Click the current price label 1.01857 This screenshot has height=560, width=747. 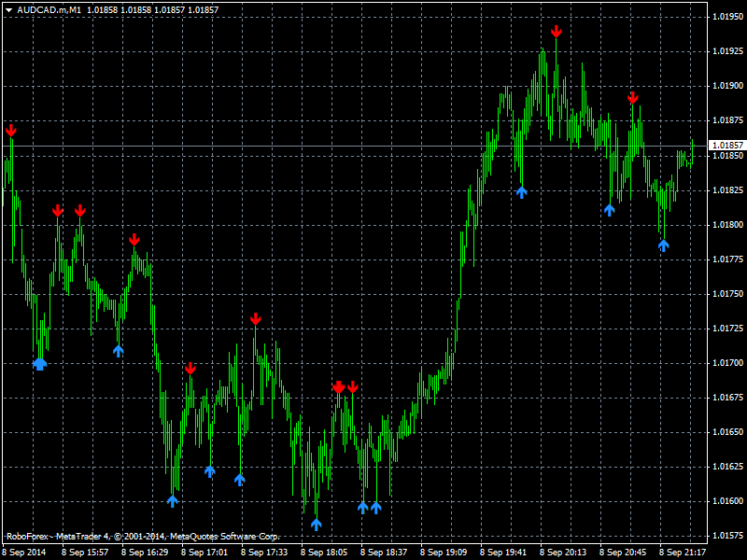coord(727,146)
